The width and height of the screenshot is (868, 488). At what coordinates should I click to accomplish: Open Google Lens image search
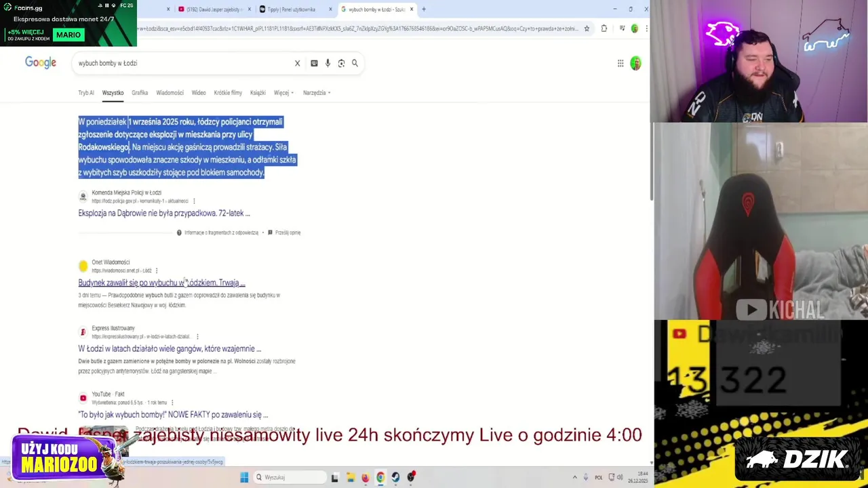(341, 63)
